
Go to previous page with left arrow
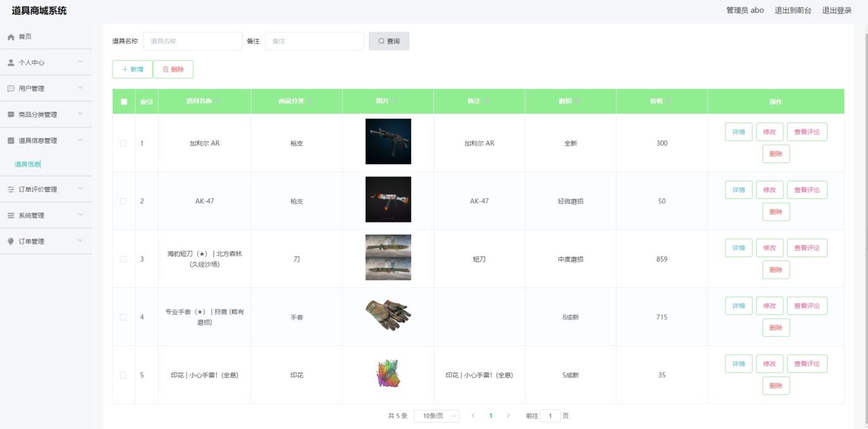[x=473, y=416]
